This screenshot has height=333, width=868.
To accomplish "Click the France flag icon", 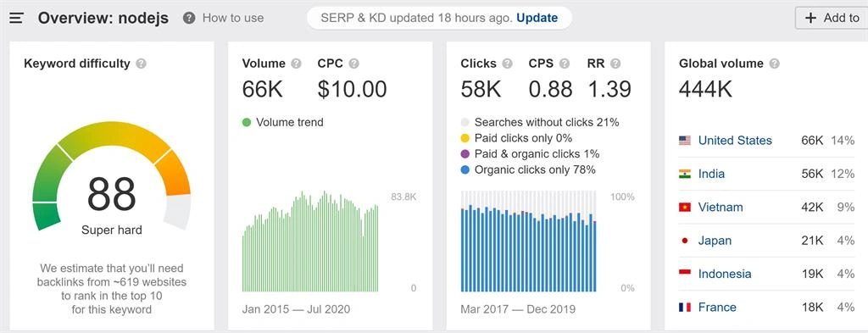I will 685,307.
